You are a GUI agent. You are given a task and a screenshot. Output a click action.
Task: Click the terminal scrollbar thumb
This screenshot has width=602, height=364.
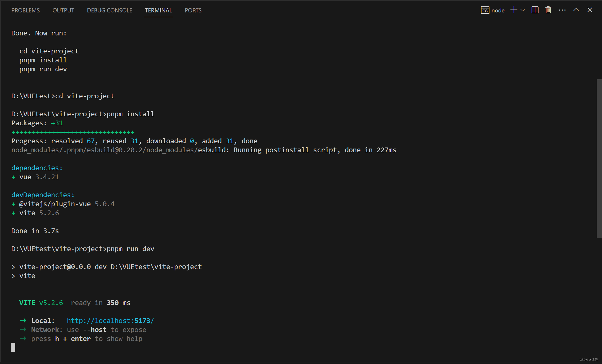(599, 159)
